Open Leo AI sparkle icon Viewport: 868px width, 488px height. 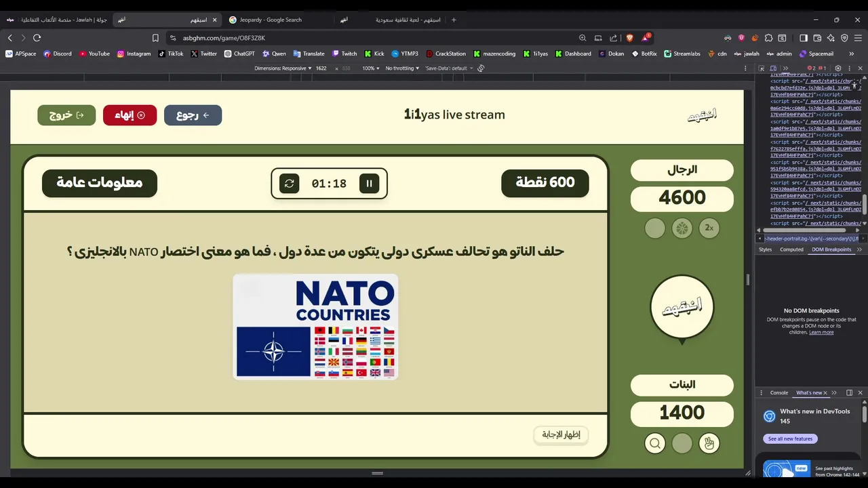[x=831, y=38]
